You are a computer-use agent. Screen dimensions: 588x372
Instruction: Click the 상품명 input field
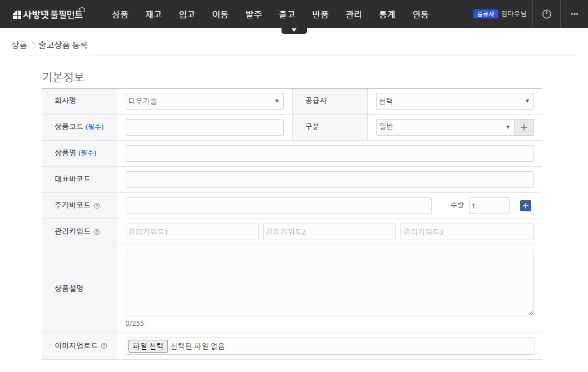[329, 153]
